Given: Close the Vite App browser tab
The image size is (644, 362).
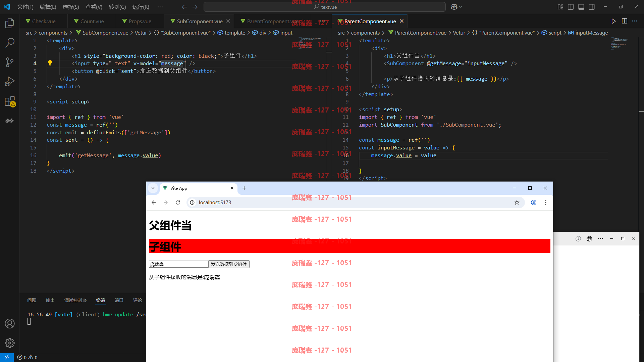Looking at the screenshot, I should 232,188.
